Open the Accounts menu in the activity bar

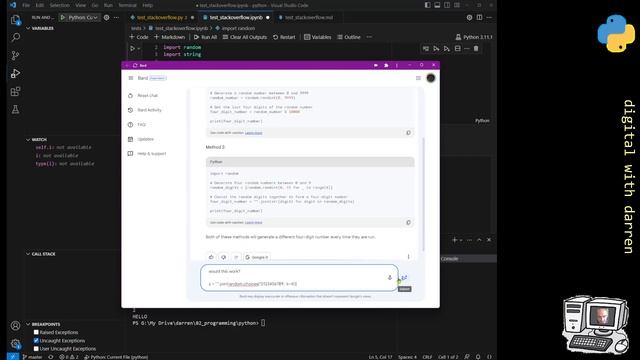15,326
